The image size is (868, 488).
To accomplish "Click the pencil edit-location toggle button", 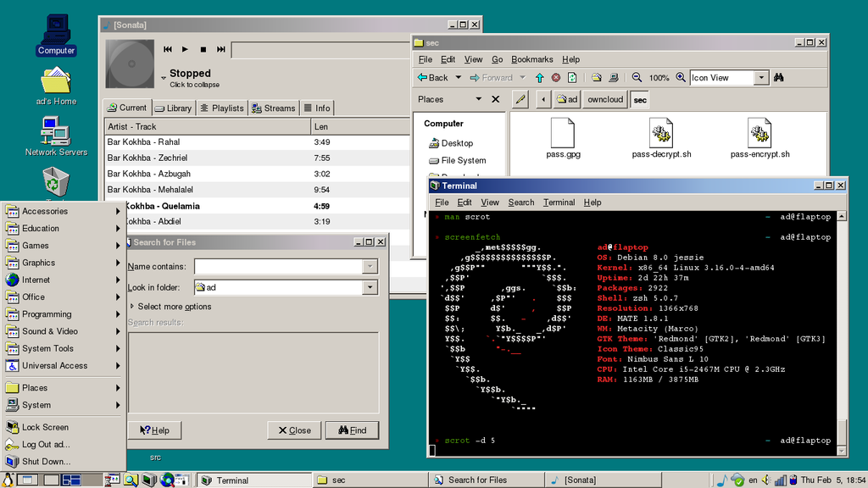I will (x=520, y=100).
